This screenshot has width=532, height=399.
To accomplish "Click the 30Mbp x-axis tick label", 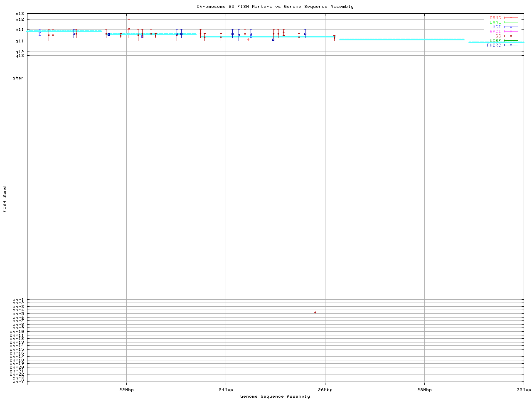I will [524, 390].
